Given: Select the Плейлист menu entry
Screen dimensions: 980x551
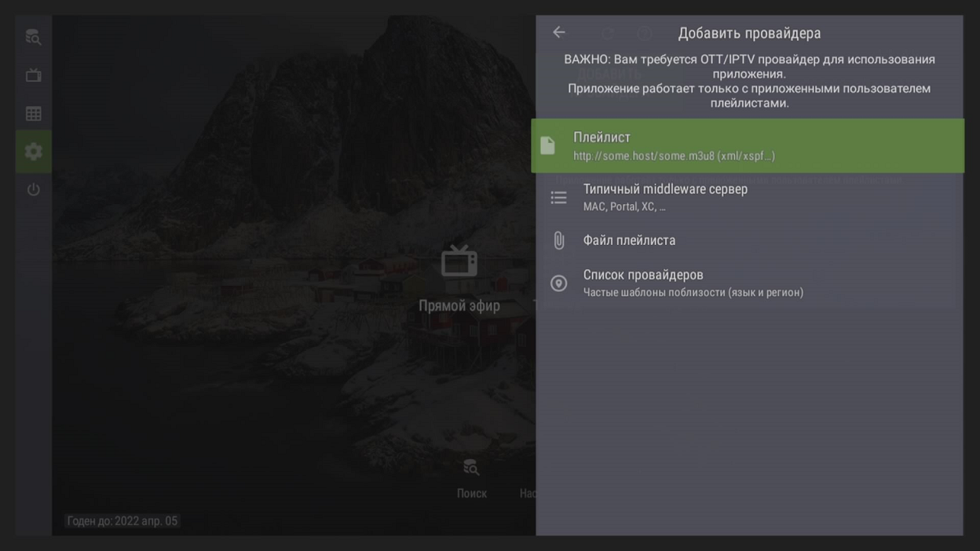Looking at the screenshot, I should click(x=602, y=137).
